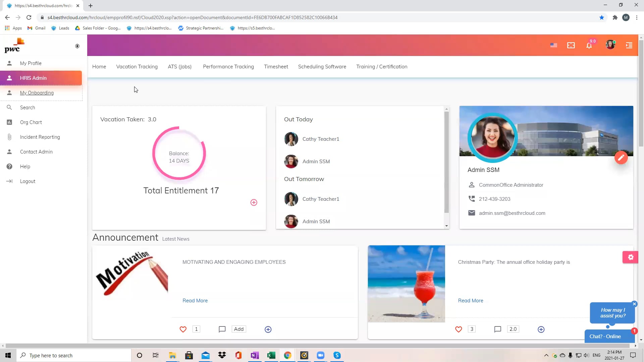Open the right side panel menu icon

[x=629, y=45]
